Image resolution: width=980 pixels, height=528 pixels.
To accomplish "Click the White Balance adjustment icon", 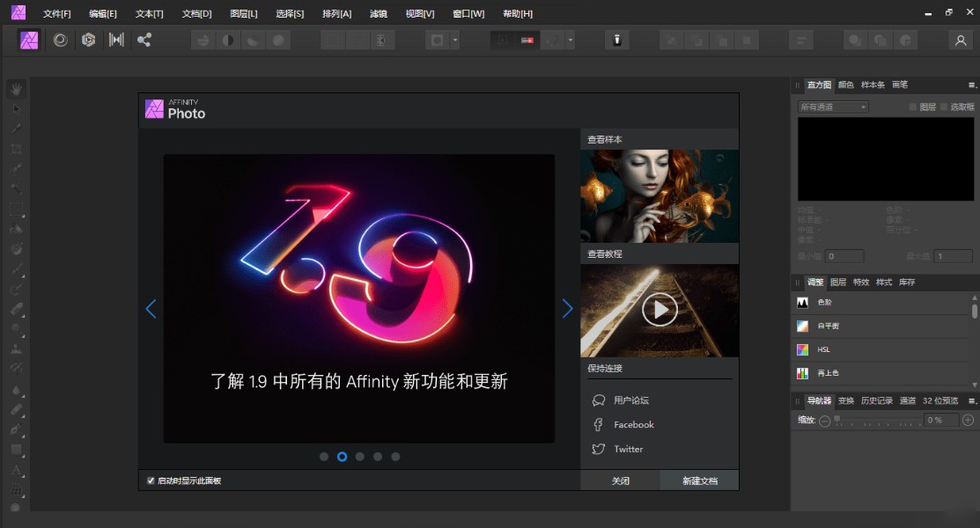I will tap(802, 326).
